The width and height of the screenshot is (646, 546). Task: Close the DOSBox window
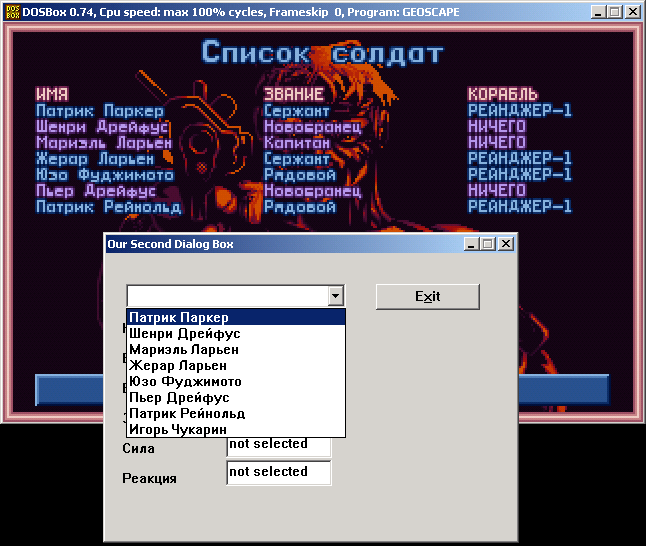(x=632, y=12)
